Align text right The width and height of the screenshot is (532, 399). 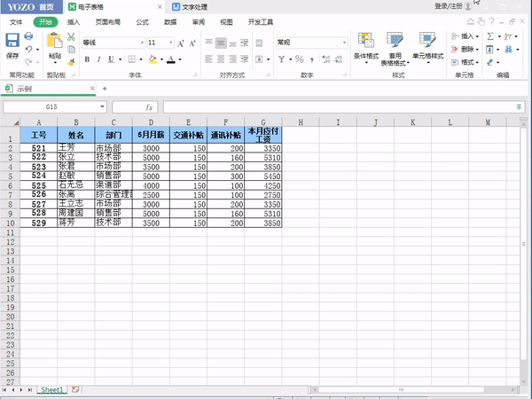click(232, 59)
